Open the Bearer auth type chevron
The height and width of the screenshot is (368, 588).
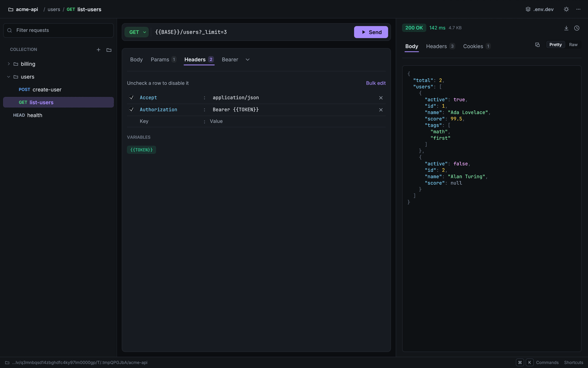(x=248, y=60)
